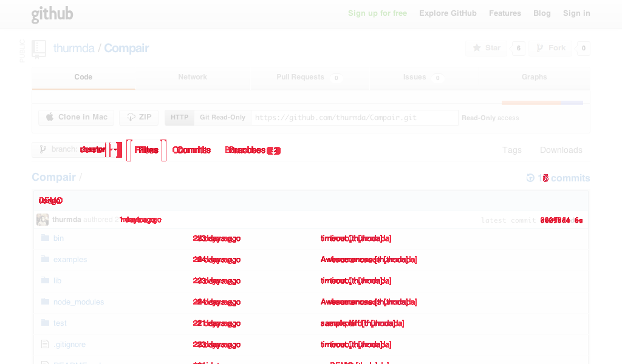
Task: Open thurmda user profile link
Action: click(73, 49)
